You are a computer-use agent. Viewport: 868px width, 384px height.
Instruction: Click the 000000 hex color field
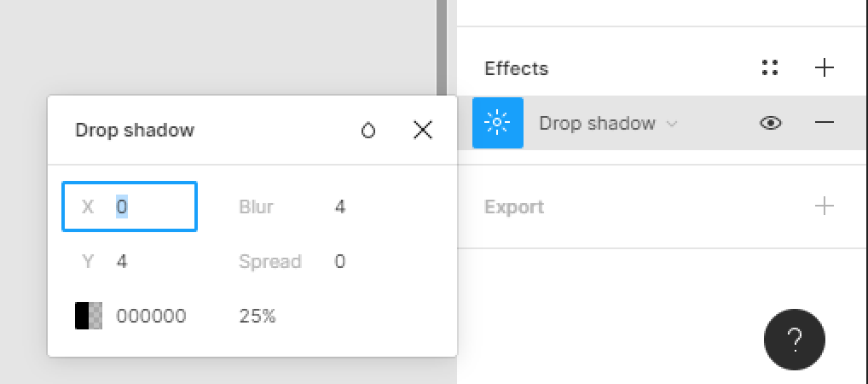pyautogui.click(x=151, y=317)
